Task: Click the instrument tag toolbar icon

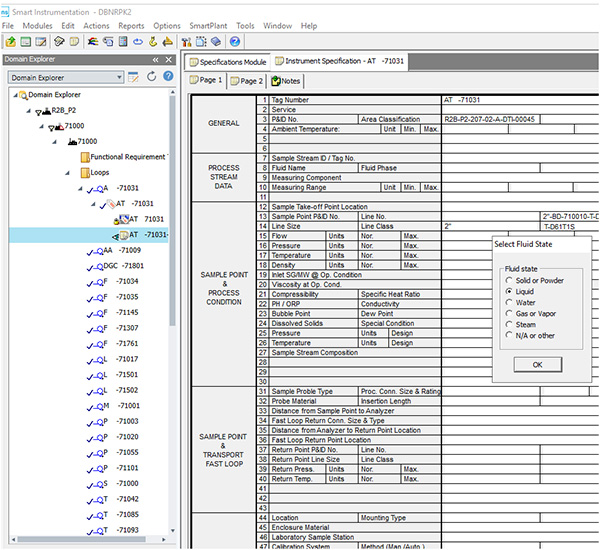Action: click(59, 41)
